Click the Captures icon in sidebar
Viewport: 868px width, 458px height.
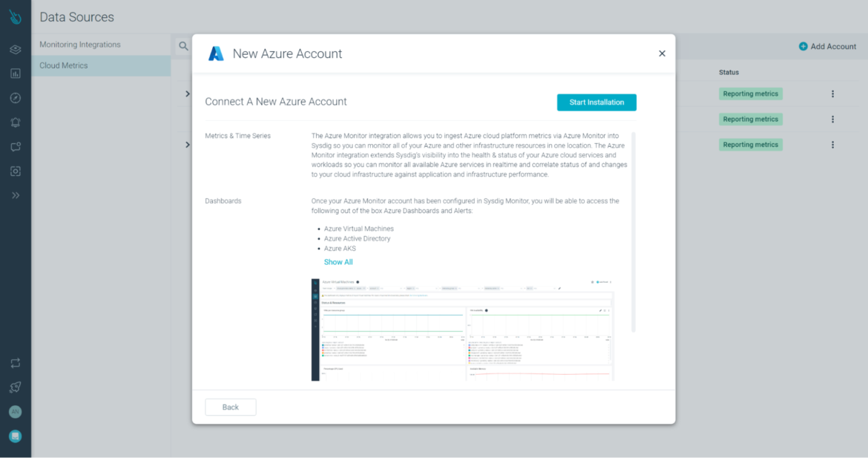[x=16, y=171]
